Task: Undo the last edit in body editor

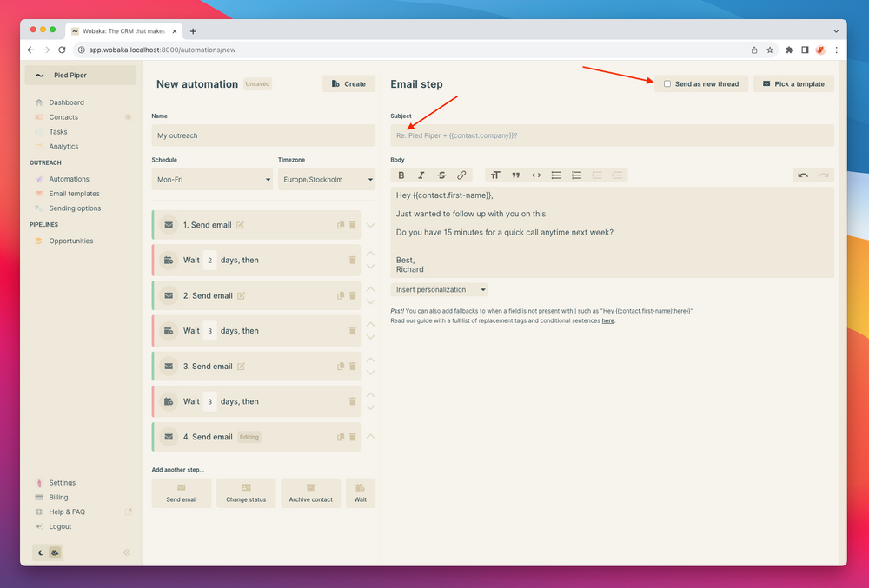Action: tap(802, 175)
